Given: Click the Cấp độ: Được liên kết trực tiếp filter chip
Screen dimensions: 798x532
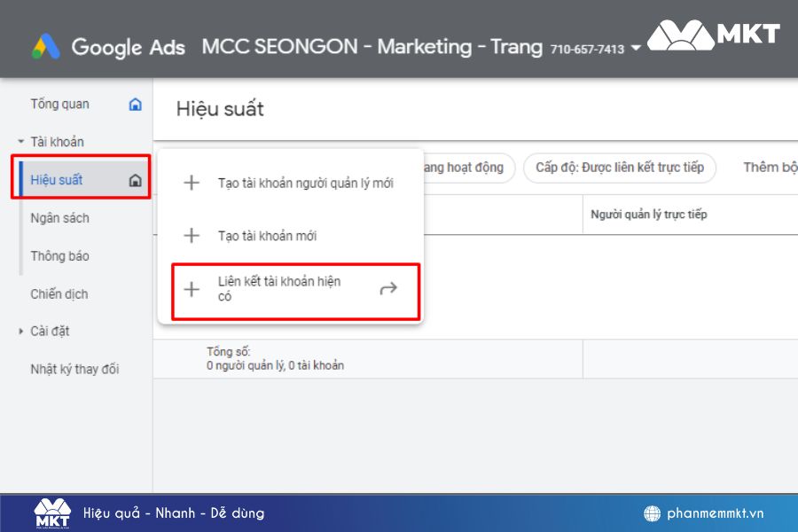Looking at the screenshot, I should (x=618, y=168).
